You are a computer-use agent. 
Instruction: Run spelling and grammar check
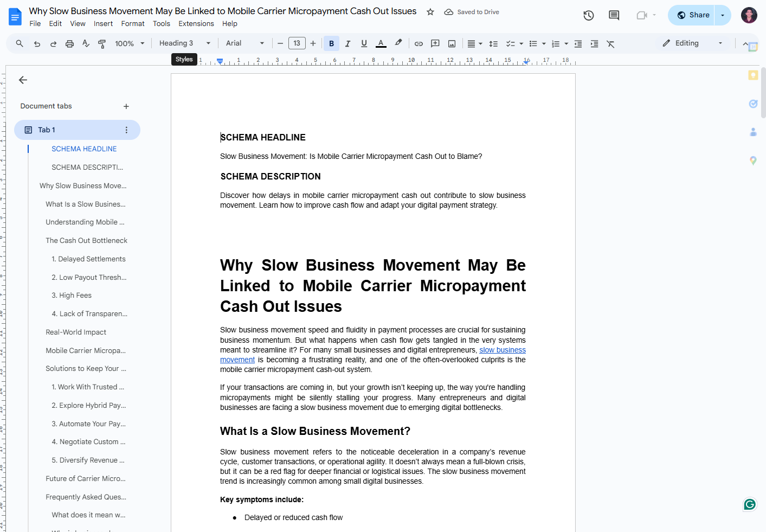(86, 43)
